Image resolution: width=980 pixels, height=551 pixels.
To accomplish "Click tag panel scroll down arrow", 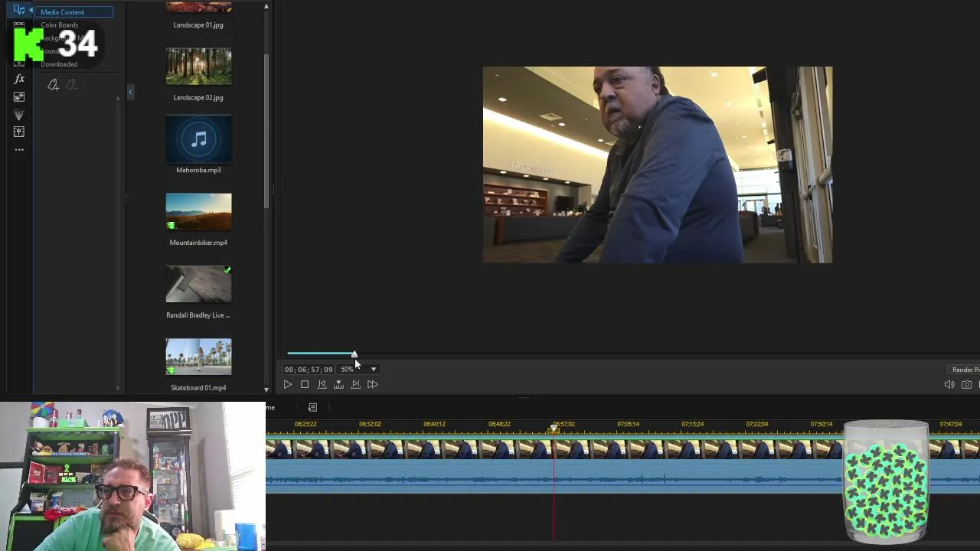I will [118, 388].
